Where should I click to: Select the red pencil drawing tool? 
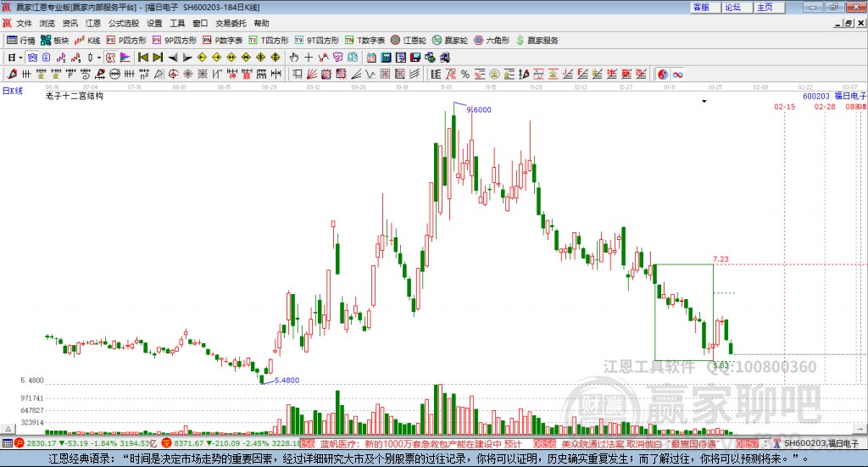coord(12,74)
